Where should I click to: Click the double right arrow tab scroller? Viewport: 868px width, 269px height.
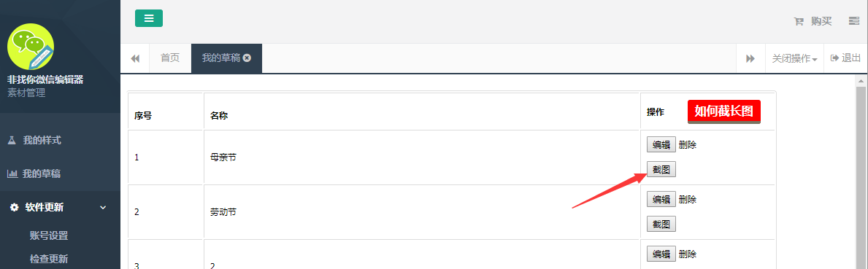point(750,58)
